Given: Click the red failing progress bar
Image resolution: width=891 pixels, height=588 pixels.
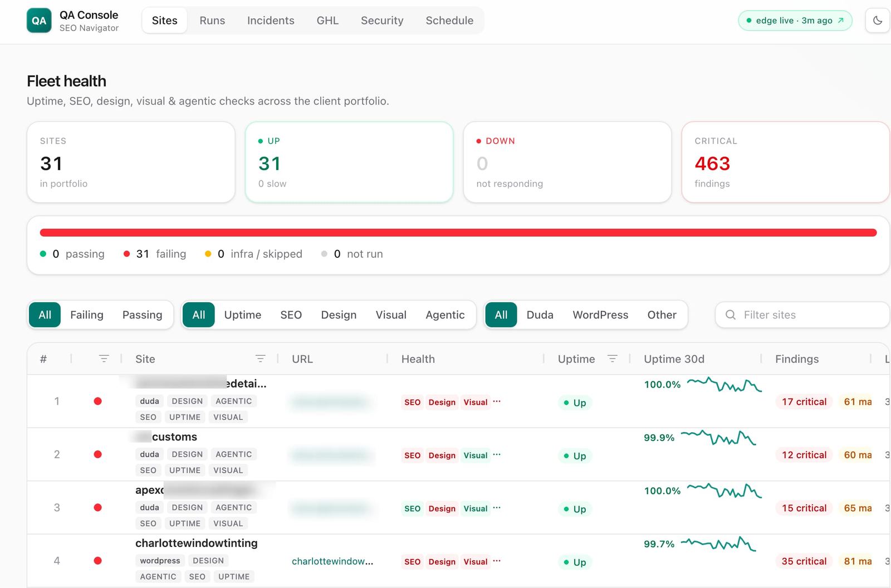Looking at the screenshot, I should [x=458, y=233].
